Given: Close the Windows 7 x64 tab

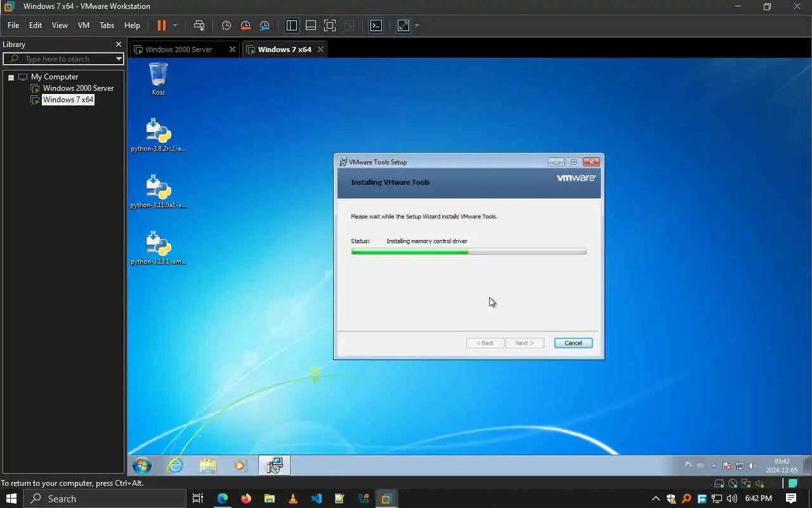Looking at the screenshot, I should tap(320, 49).
